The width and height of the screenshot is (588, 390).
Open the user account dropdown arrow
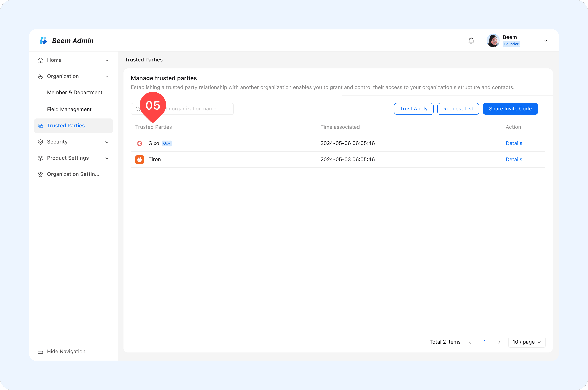point(546,40)
